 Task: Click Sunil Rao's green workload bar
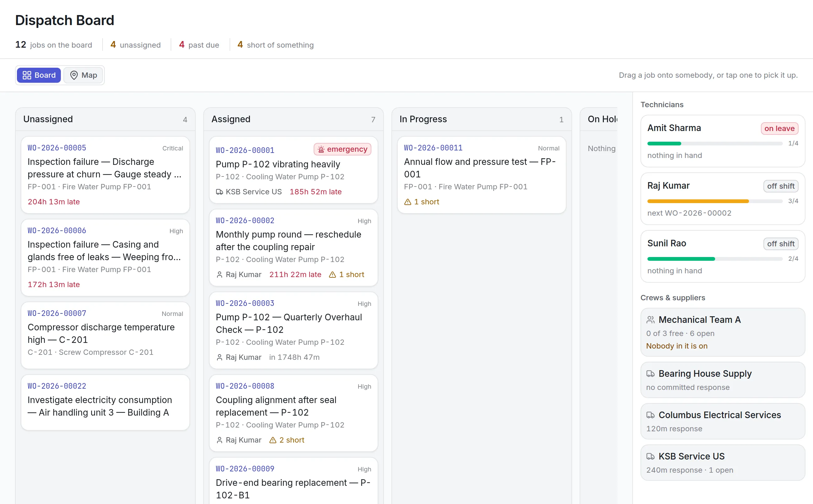[681, 259]
